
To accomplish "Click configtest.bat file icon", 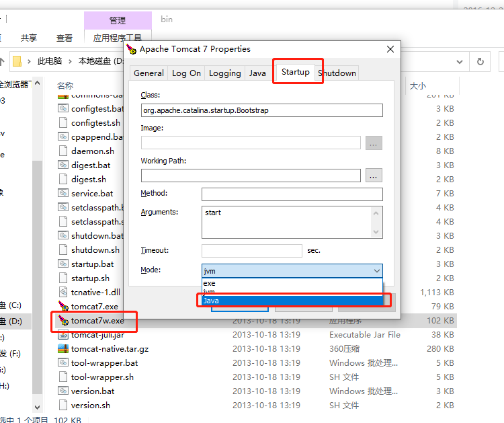I will (x=63, y=108).
